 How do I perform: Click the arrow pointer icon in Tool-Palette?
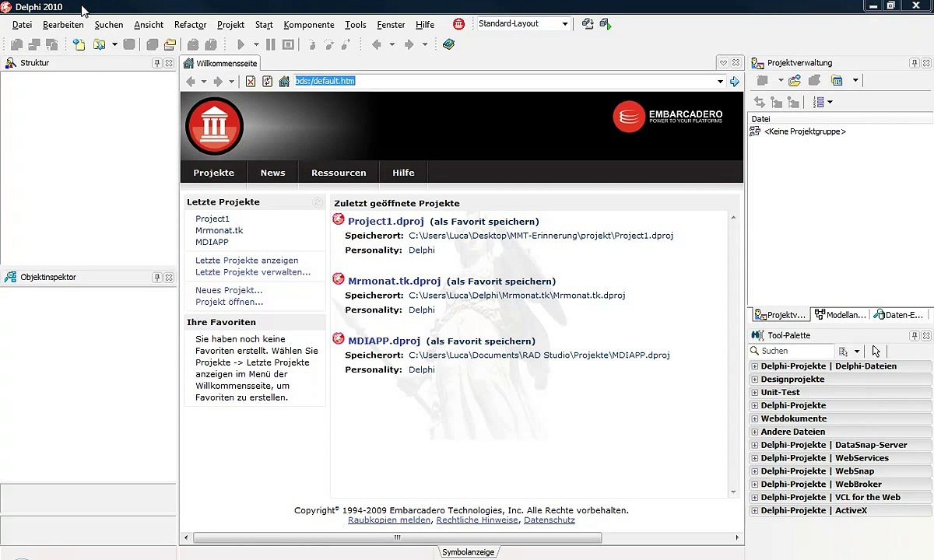pos(876,351)
